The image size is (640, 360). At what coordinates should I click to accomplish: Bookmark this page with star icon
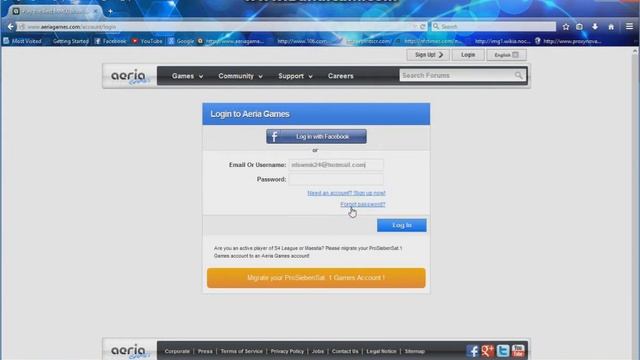(x=566, y=27)
